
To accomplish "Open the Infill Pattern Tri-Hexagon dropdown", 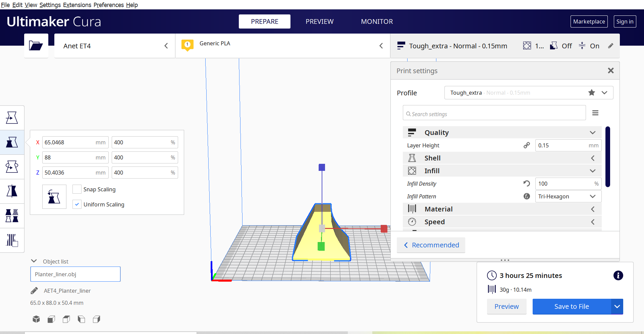I will (568, 196).
